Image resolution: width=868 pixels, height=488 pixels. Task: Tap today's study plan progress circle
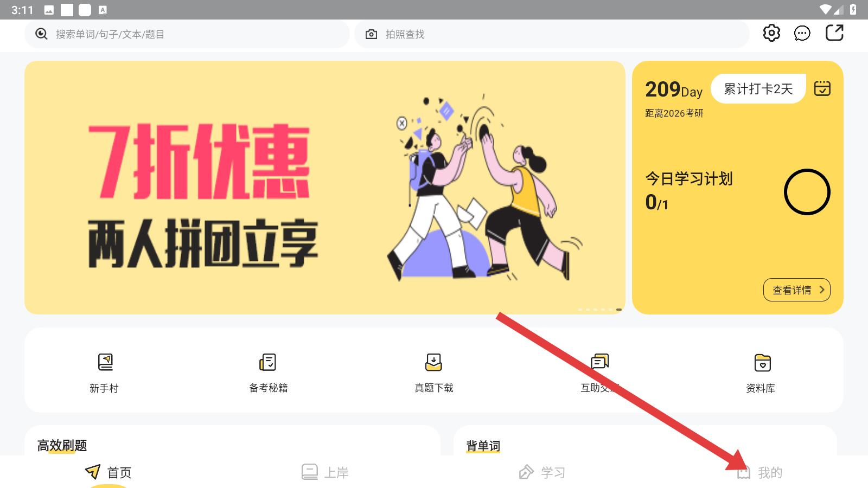coord(807,192)
